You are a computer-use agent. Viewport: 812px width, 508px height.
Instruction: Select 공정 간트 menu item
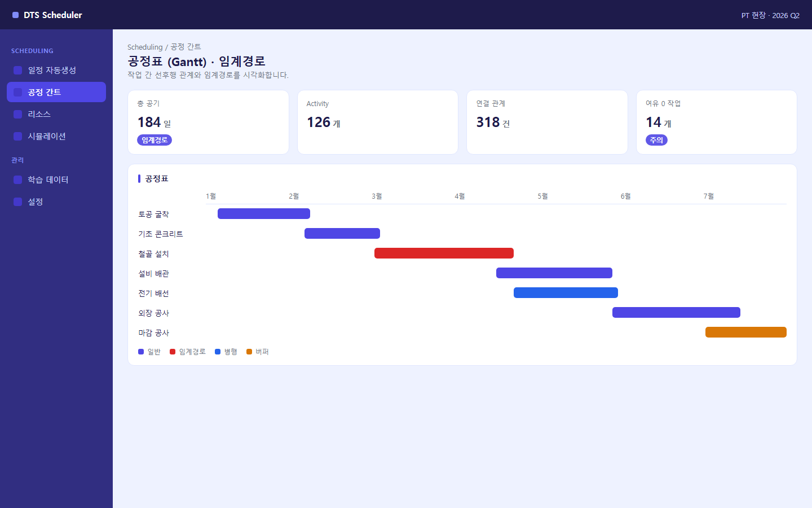point(56,92)
